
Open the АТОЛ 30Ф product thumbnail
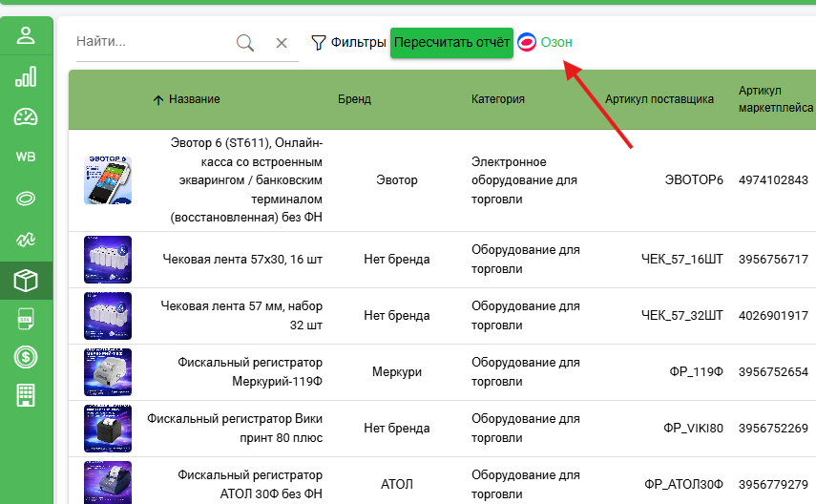tap(108, 482)
